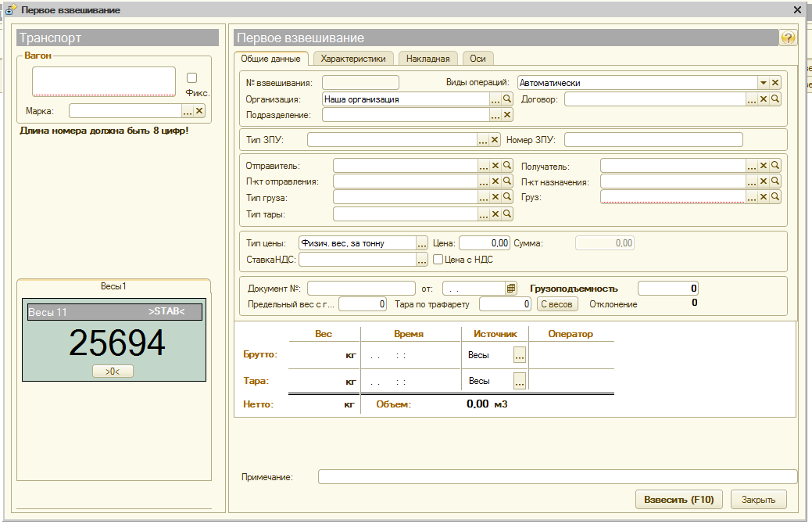This screenshot has width=812, height=524.
Task: Click magnifier icon next to Организация field
Action: pos(507,99)
